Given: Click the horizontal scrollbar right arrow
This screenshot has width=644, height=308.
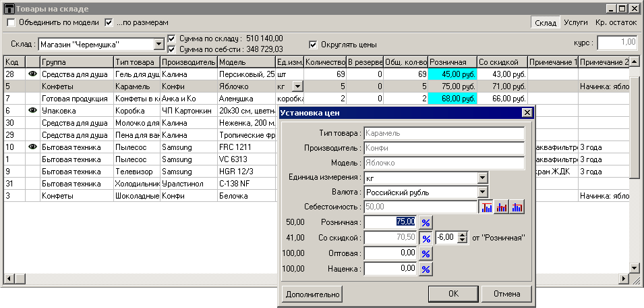Looking at the screenshot, I should (624, 279).
